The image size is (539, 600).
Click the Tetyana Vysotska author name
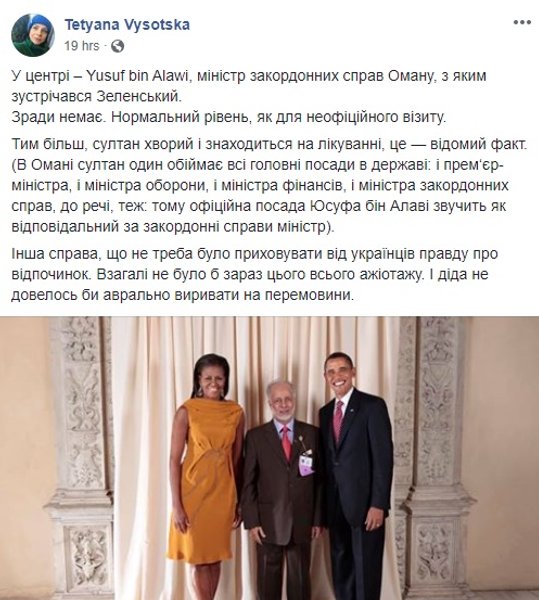coord(127,24)
